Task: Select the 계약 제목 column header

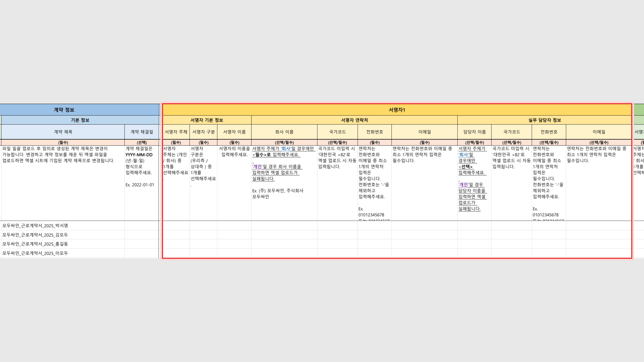Action: [x=63, y=132]
